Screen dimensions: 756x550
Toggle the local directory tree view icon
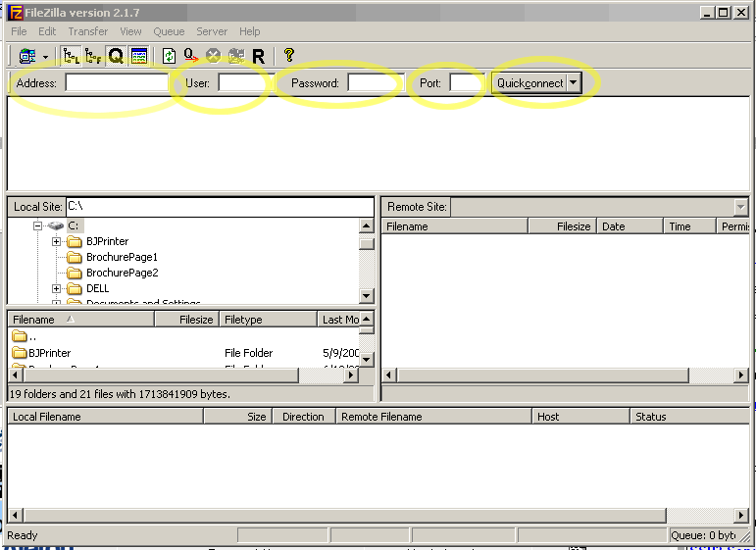pyautogui.click(x=72, y=56)
